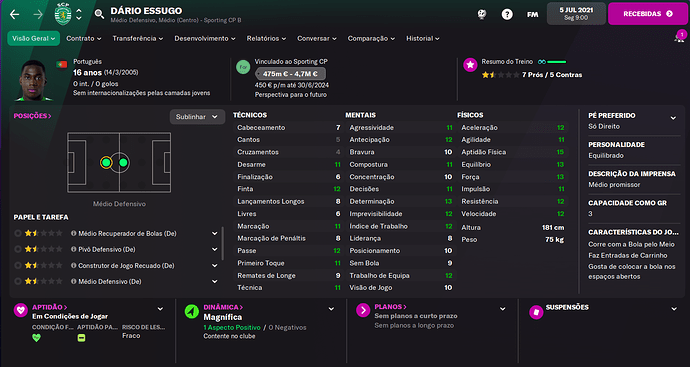
Task: Open the Posições link
Action: pos(33,116)
